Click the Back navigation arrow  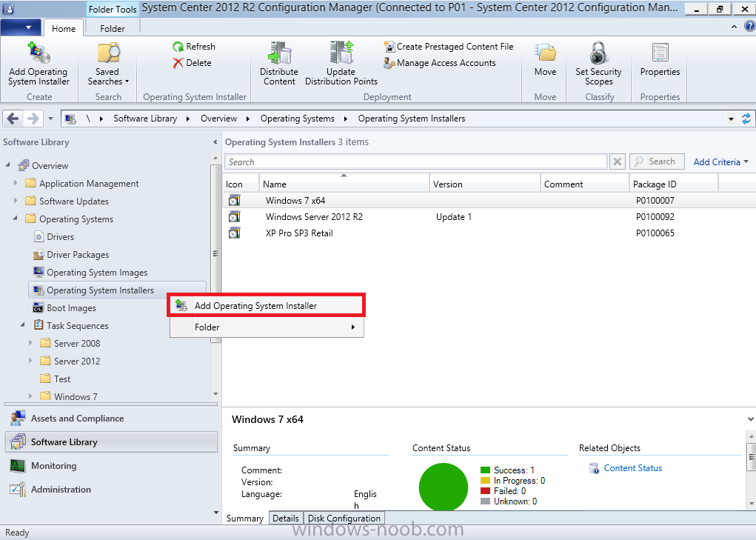coord(13,118)
